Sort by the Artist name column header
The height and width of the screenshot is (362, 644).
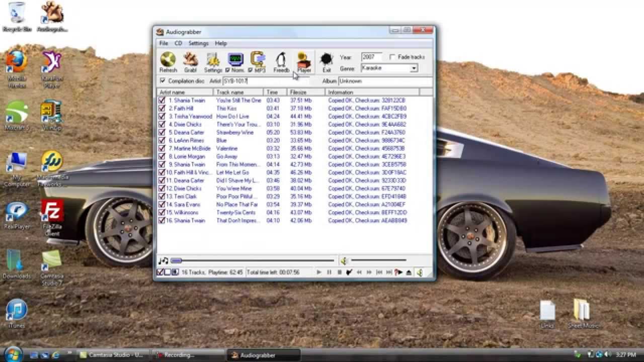point(186,93)
